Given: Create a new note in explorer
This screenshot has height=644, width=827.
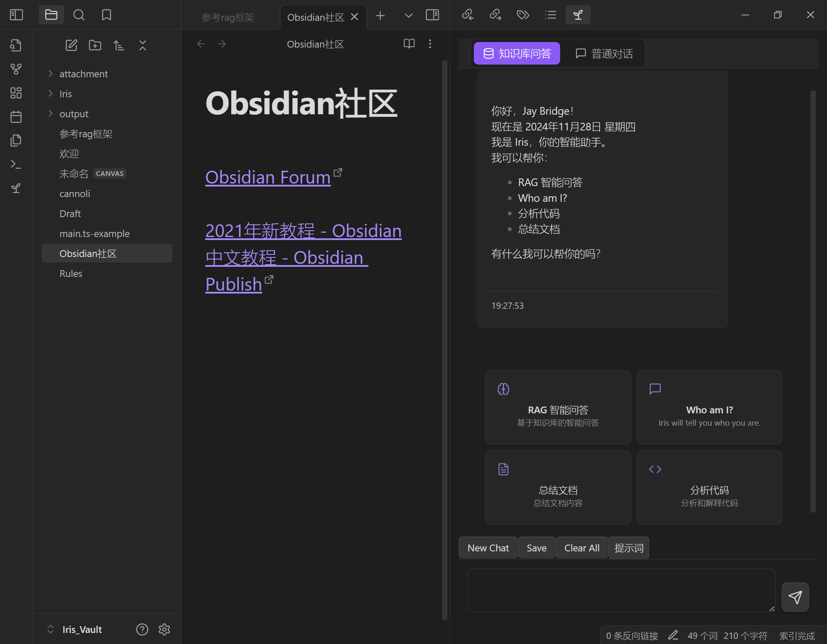Looking at the screenshot, I should tap(71, 45).
